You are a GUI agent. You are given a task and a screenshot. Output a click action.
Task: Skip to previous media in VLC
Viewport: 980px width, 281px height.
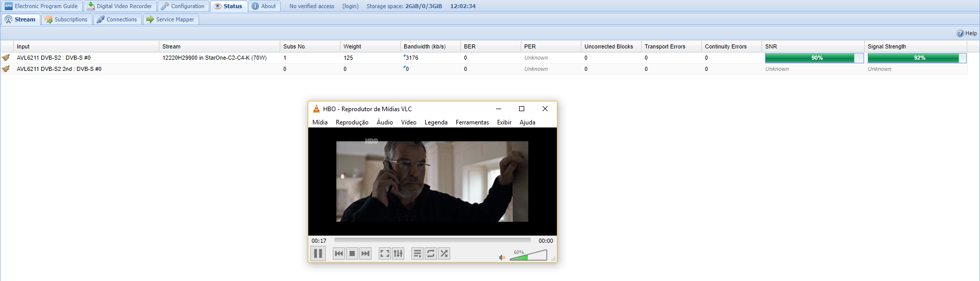point(338,253)
